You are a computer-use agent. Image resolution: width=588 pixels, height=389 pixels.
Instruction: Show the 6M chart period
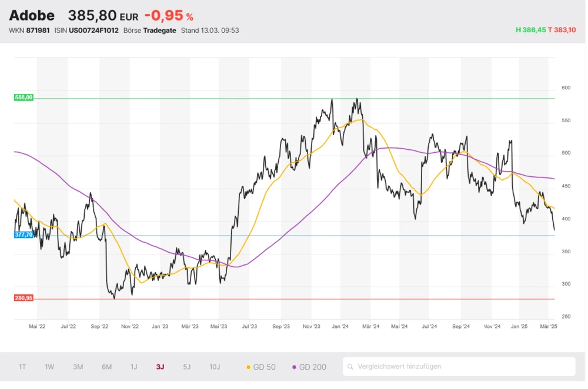[106, 367]
